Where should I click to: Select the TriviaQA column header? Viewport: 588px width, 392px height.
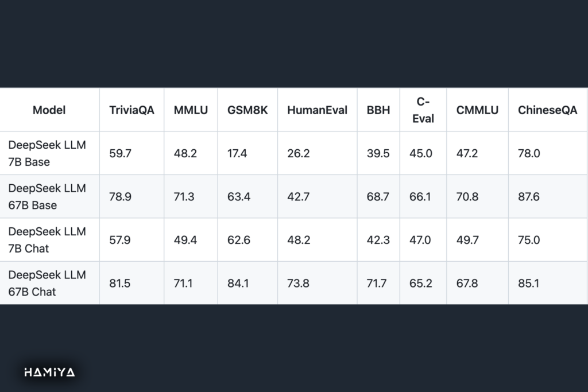131,110
